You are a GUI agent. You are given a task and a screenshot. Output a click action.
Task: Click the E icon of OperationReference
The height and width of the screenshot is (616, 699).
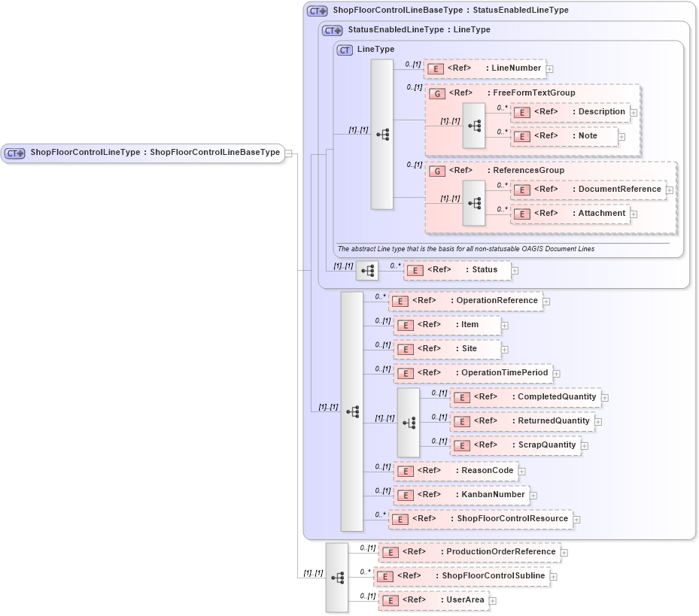pos(401,301)
